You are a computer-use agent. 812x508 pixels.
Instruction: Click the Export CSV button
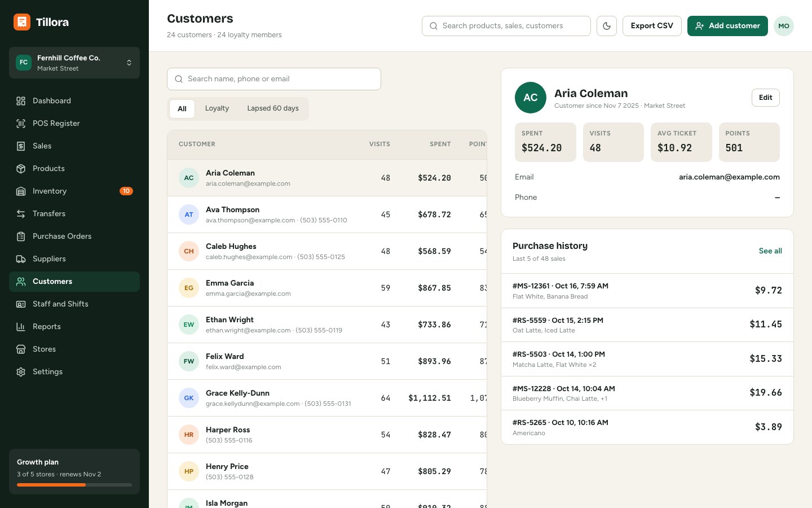(x=652, y=26)
